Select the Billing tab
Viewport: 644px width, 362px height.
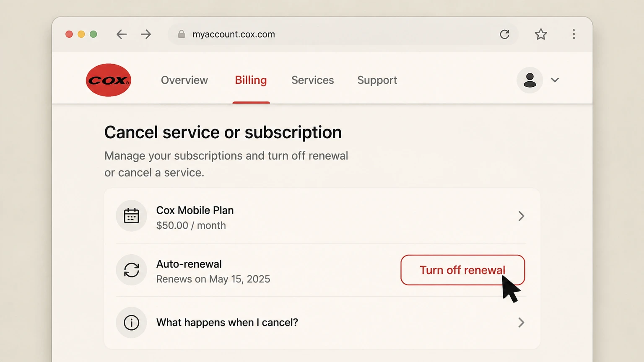click(251, 80)
